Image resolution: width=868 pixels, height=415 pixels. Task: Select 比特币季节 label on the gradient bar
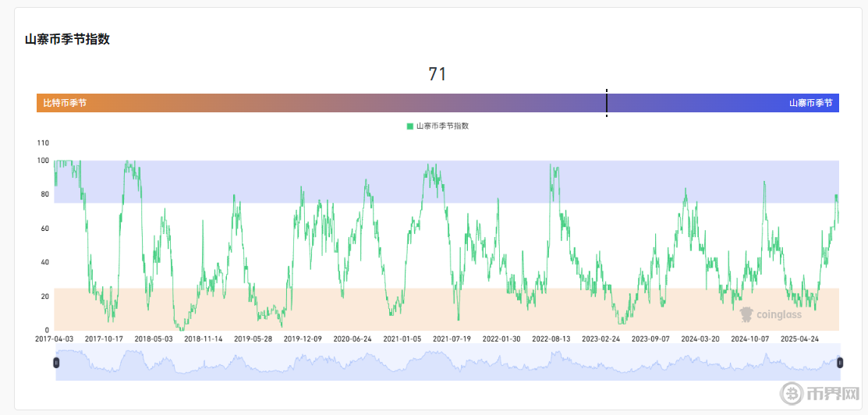65,103
